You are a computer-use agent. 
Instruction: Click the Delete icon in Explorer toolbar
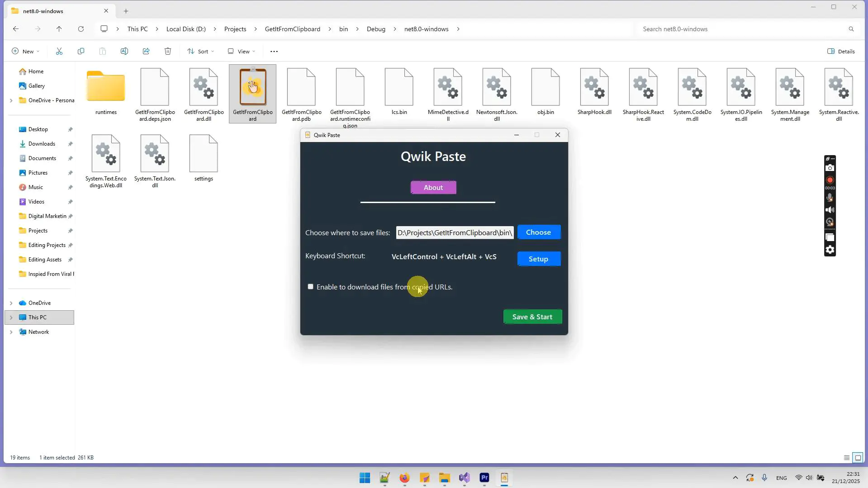[x=168, y=51]
